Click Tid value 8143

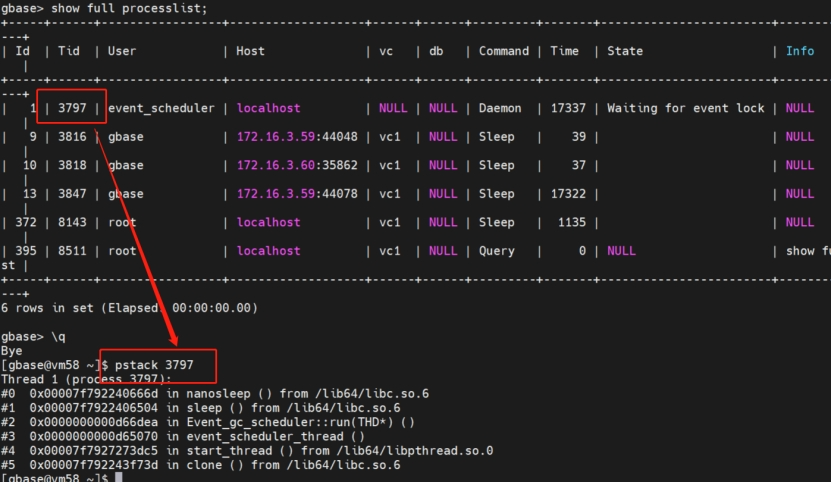pos(72,223)
